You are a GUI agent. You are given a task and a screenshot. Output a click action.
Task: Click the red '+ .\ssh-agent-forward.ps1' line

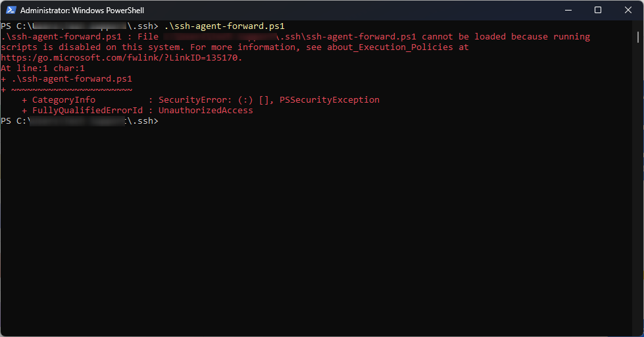[x=66, y=79]
